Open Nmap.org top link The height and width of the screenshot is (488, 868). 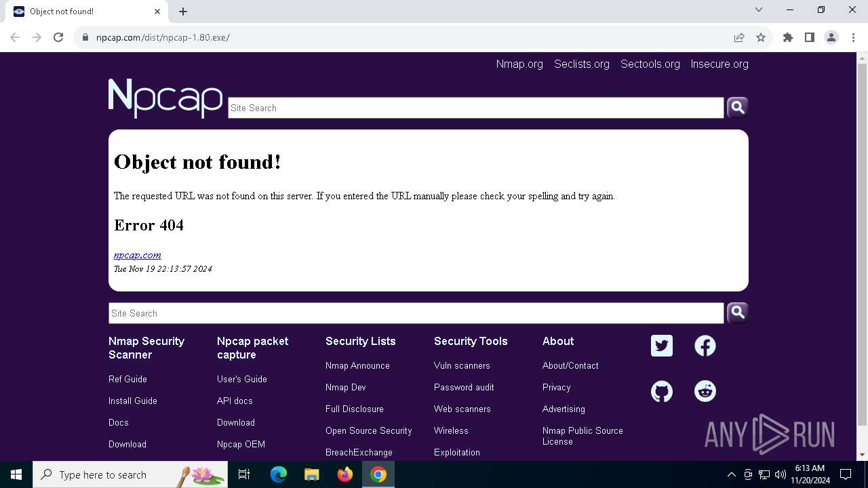pyautogui.click(x=519, y=64)
